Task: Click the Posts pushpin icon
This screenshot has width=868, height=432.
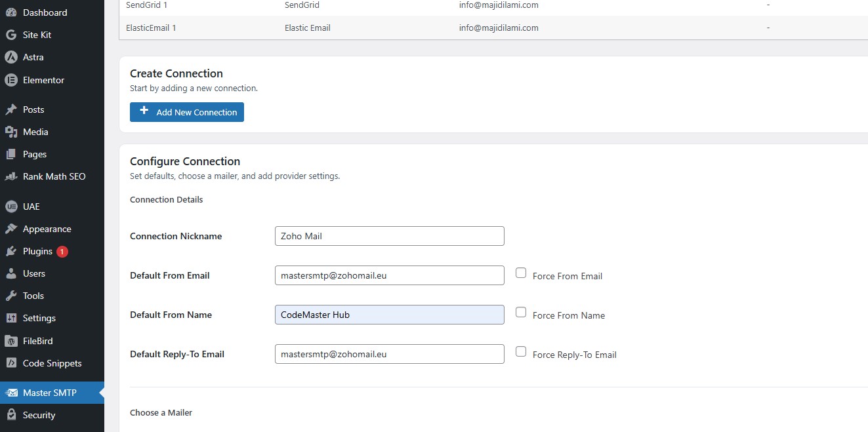Action: [x=11, y=109]
